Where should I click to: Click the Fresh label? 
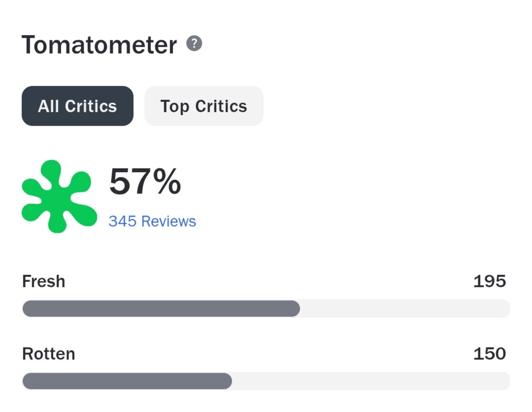pos(43,281)
